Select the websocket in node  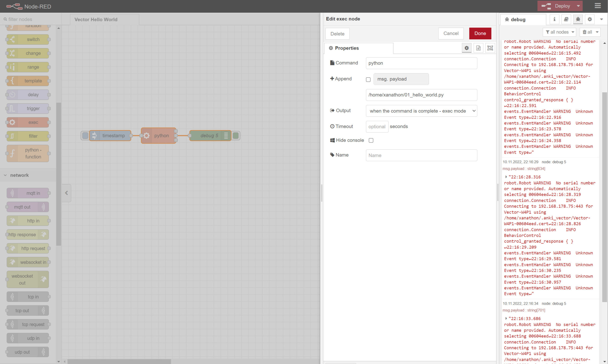click(28, 262)
